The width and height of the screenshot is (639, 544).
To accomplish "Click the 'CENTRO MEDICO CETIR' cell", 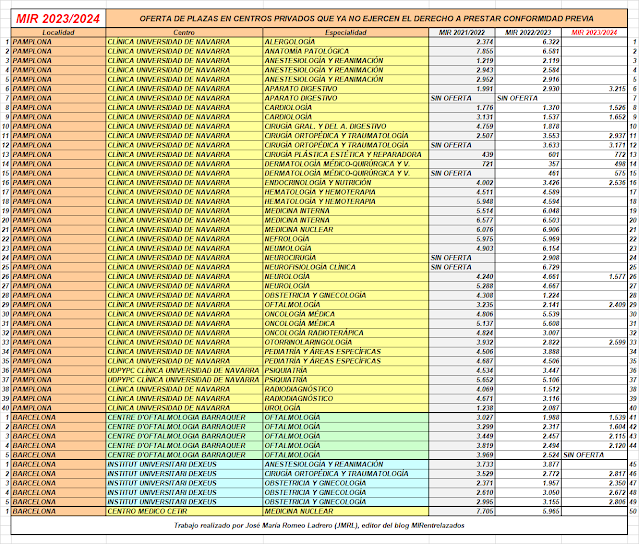I will [184, 511].
